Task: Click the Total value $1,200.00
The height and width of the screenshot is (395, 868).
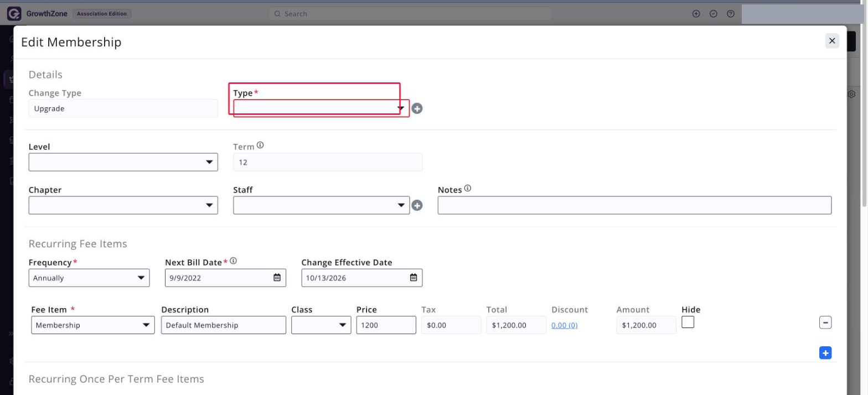Action: click(516, 325)
